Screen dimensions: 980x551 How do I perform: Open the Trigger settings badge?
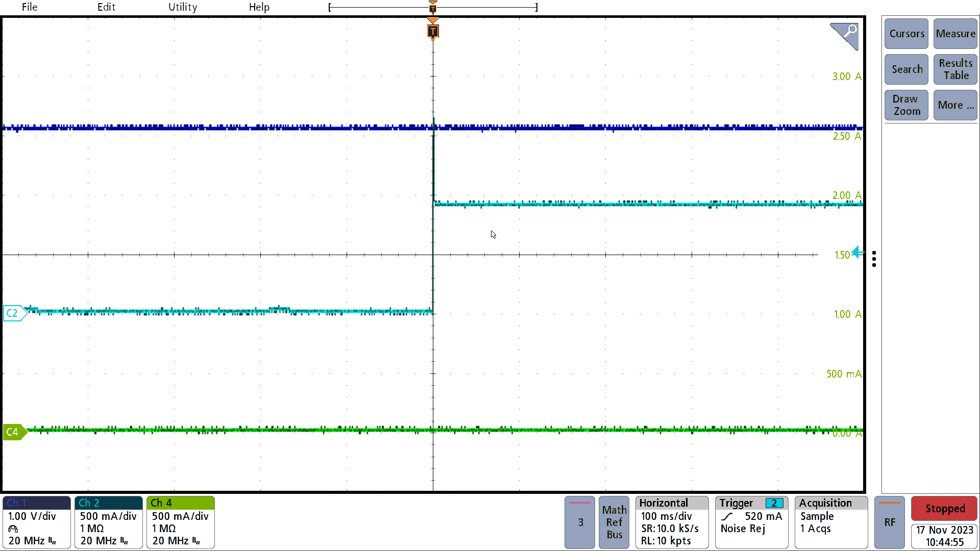click(x=752, y=522)
